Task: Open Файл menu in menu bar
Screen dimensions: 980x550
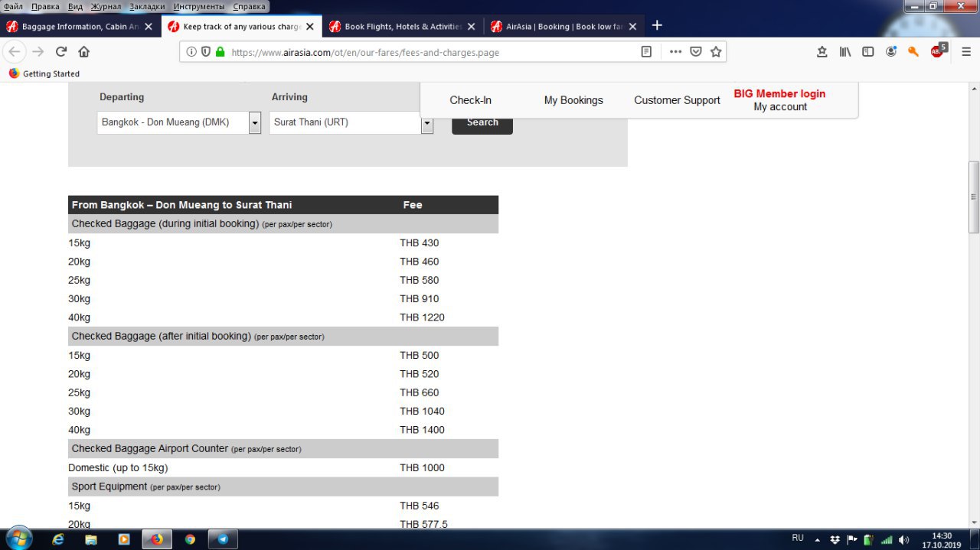Action: (x=13, y=6)
